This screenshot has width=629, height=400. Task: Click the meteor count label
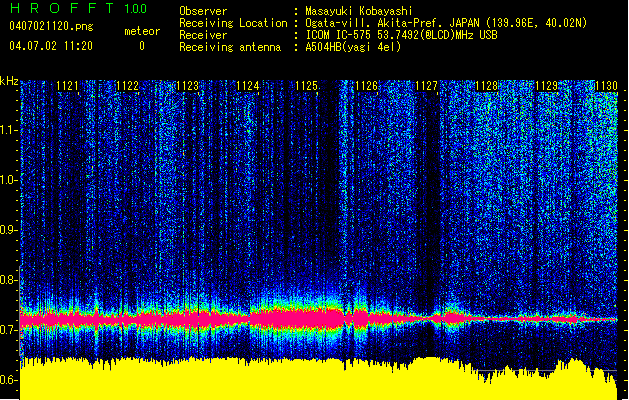pos(142,31)
